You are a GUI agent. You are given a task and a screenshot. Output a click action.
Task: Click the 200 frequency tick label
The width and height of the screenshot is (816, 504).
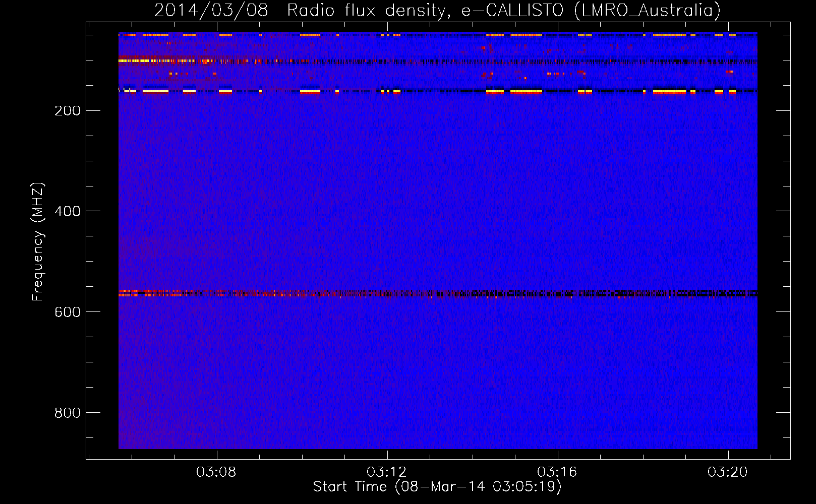tap(68, 110)
